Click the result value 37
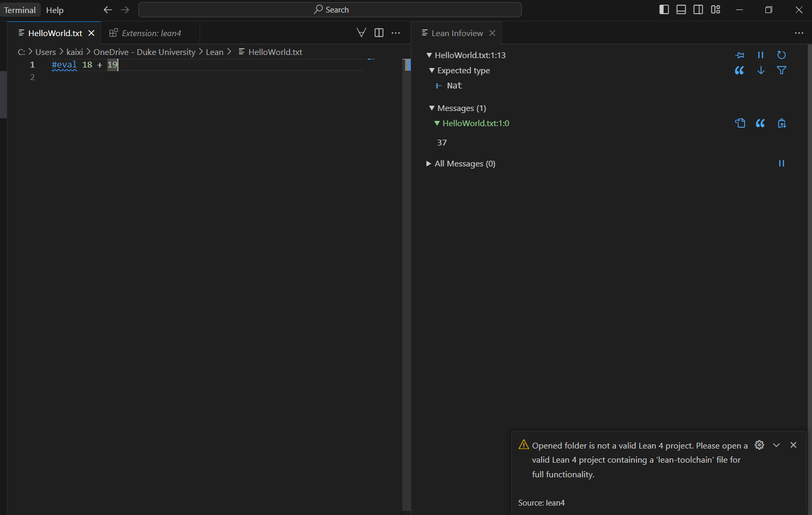This screenshot has width=812, height=515. tap(442, 142)
